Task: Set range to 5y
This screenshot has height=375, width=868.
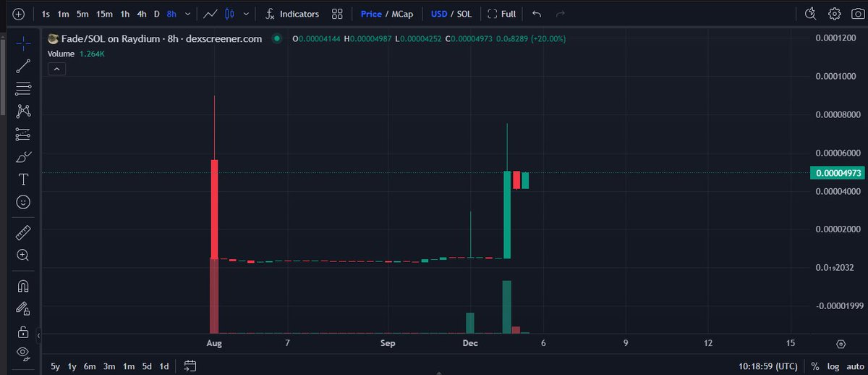Action: click(56, 366)
